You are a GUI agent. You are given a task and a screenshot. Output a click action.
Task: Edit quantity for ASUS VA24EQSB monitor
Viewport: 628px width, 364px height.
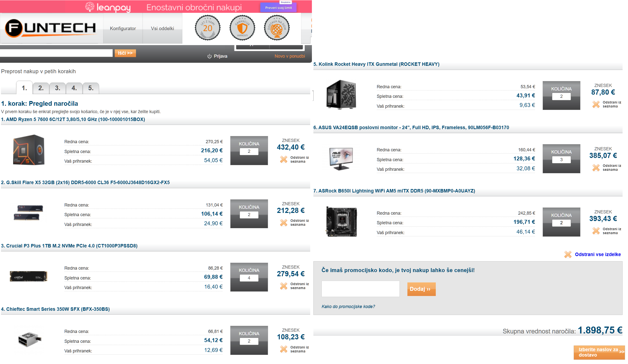coord(561,160)
